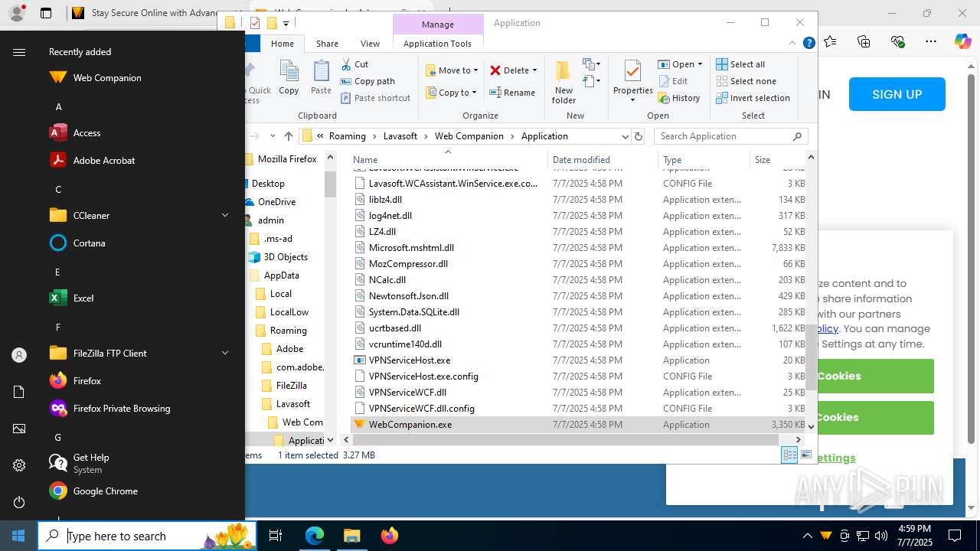980x551 pixels.
Task: Go up one folder level
Action: pos(289,136)
